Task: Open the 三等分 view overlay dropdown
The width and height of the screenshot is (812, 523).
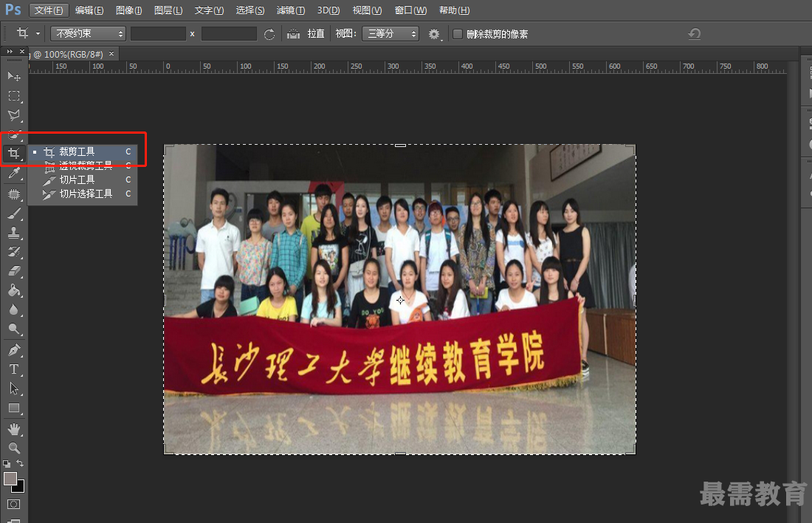Action: 390,34
